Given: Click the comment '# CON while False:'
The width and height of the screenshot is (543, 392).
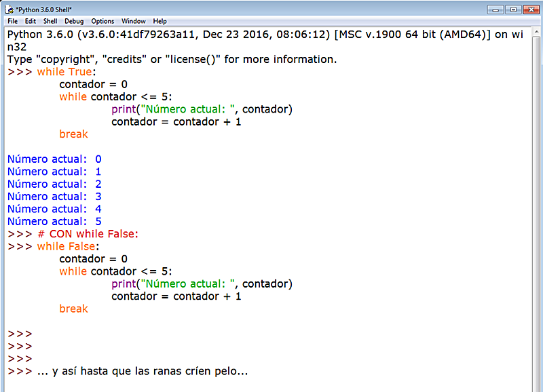Looking at the screenshot, I should pyautogui.click(x=88, y=233).
